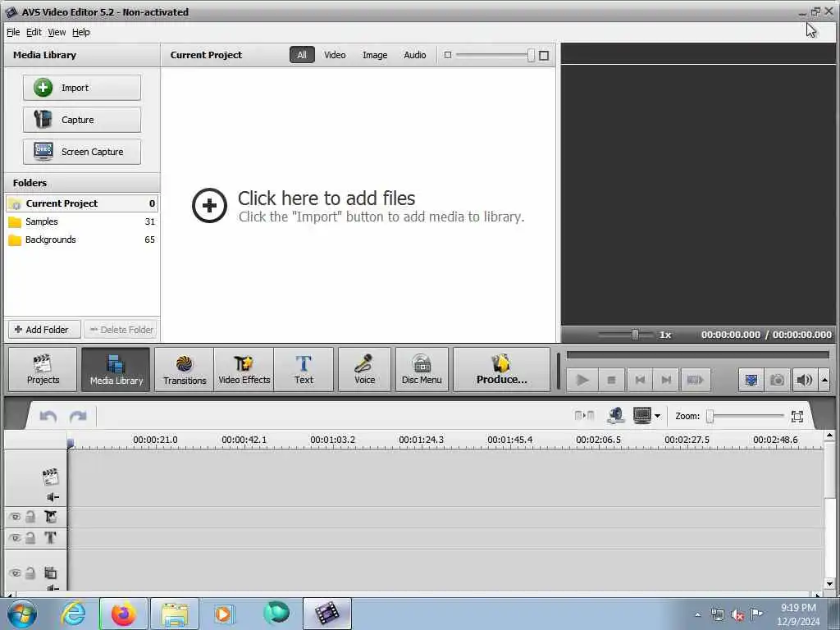Open the View menu
This screenshot has width=840, height=630.
pyautogui.click(x=57, y=32)
